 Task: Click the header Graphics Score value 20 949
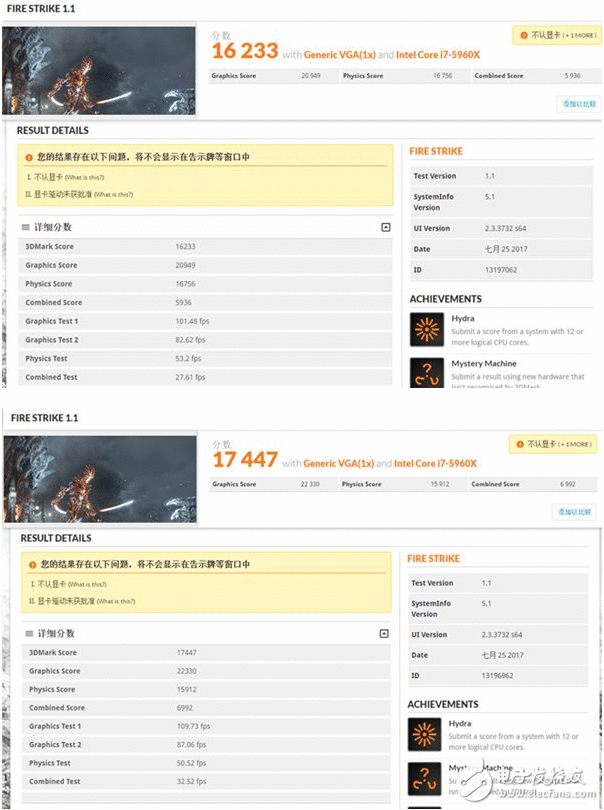pyautogui.click(x=311, y=75)
